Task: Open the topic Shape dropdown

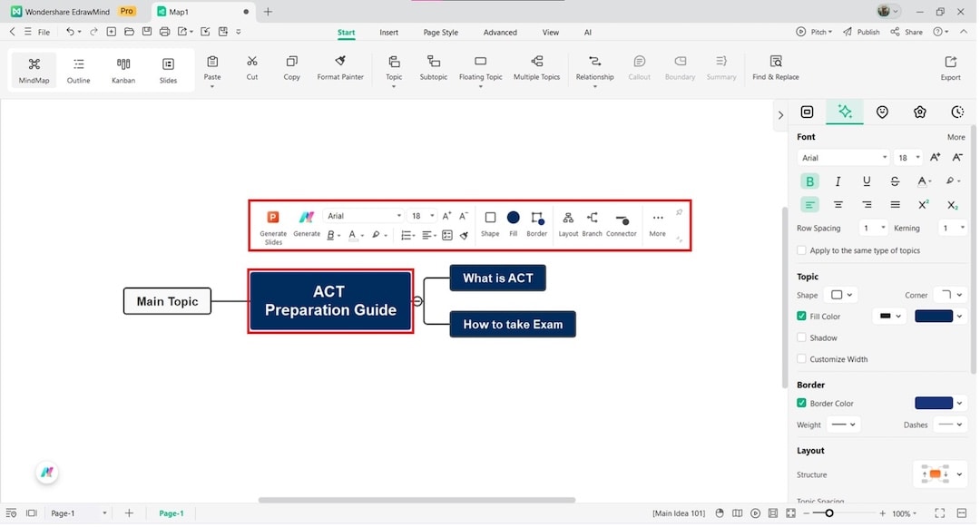Action: pyautogui.click(x=842, y=295)
